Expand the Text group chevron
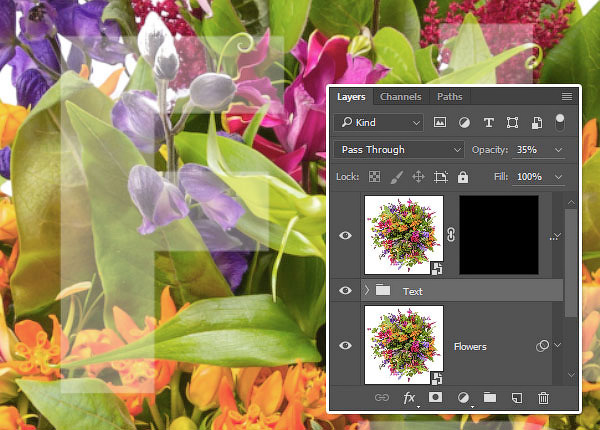The height and width of the screenshot is (430, 600). [367, 290]
